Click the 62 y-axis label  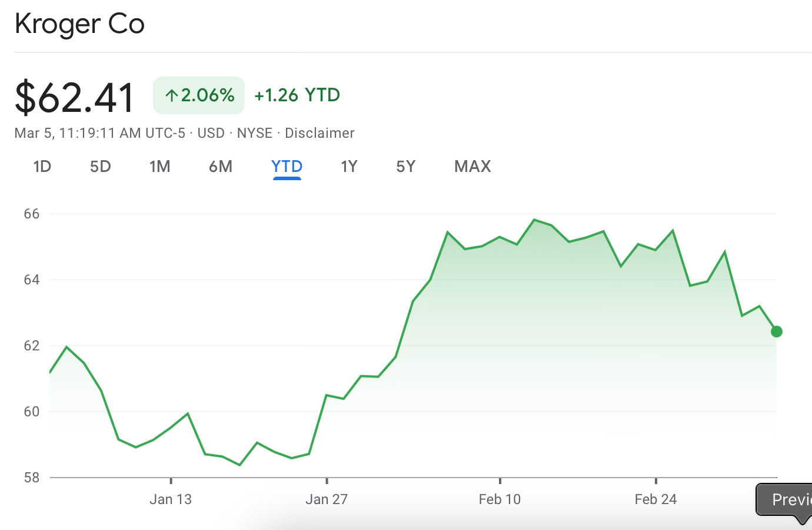(32, 346)
